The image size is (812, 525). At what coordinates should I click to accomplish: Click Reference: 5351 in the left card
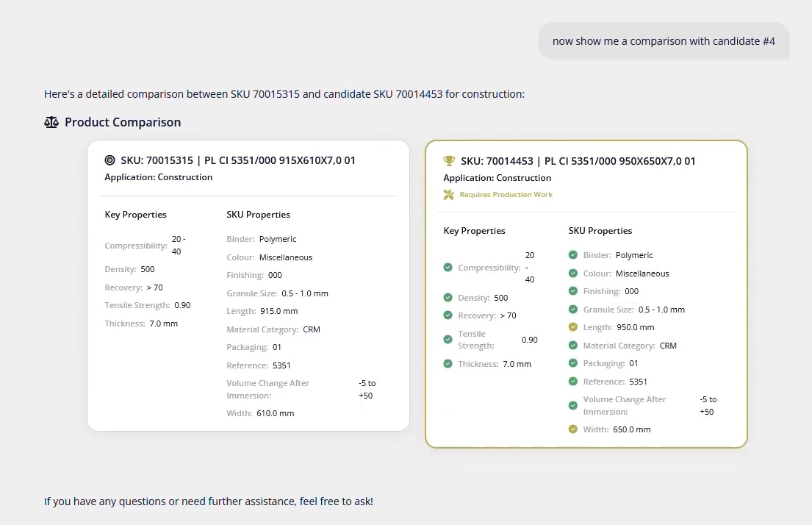(x=259, y=365)
